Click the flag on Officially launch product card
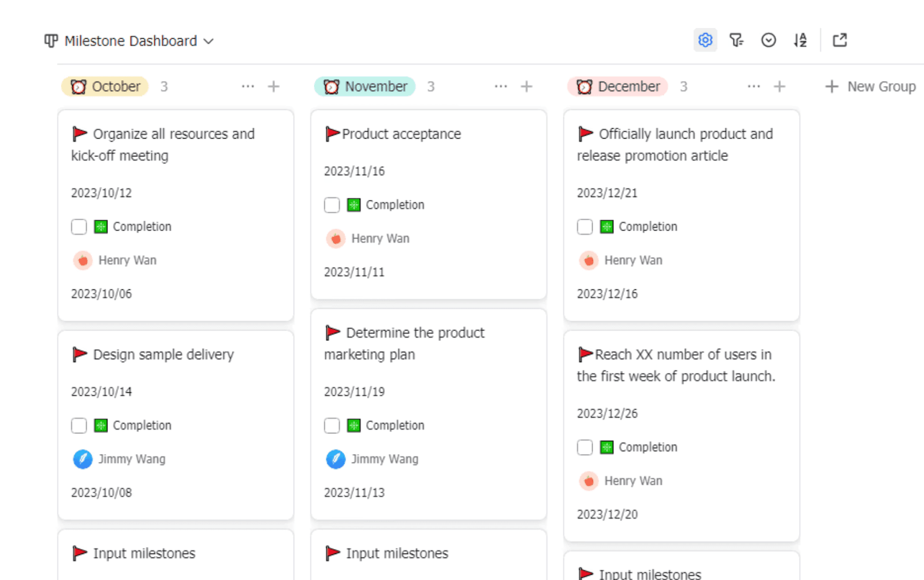The width and height of the screenshot is (924, 580). [586, 133]
